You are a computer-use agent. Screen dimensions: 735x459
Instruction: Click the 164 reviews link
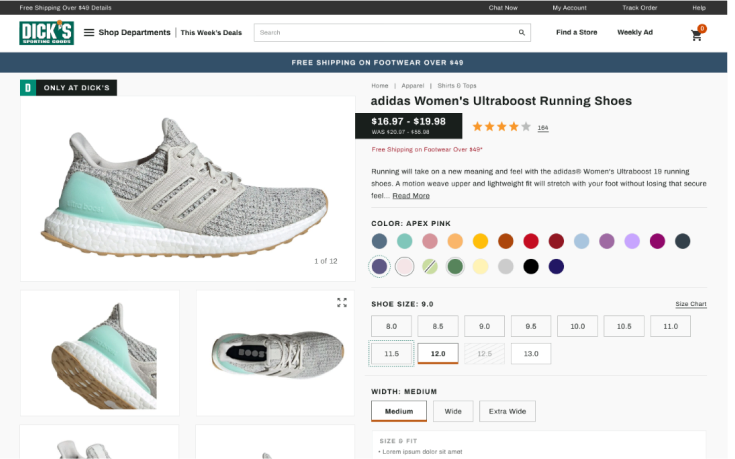coord(543,128)
